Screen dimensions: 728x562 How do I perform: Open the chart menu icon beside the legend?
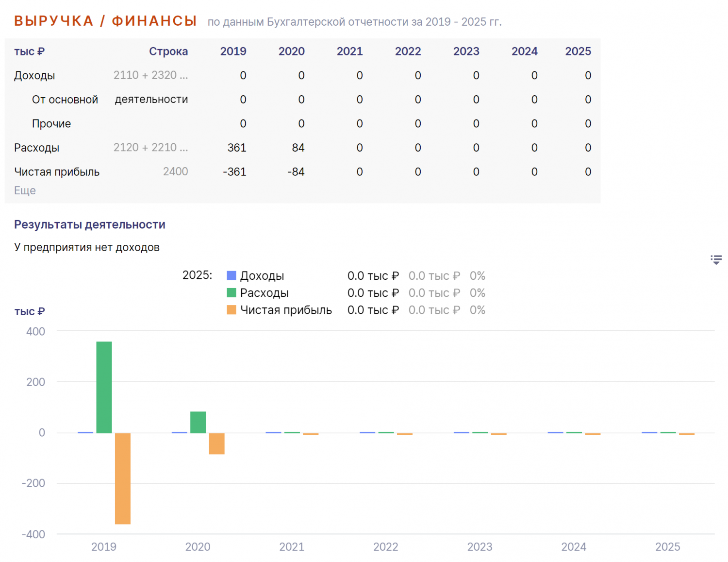[716, 259]
